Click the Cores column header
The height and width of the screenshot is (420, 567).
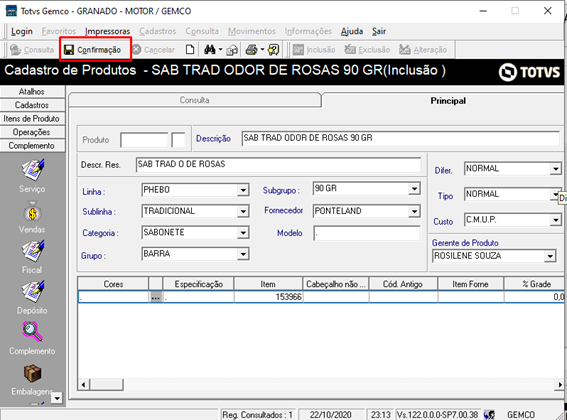pyautogui.click(x=113, y=284)
